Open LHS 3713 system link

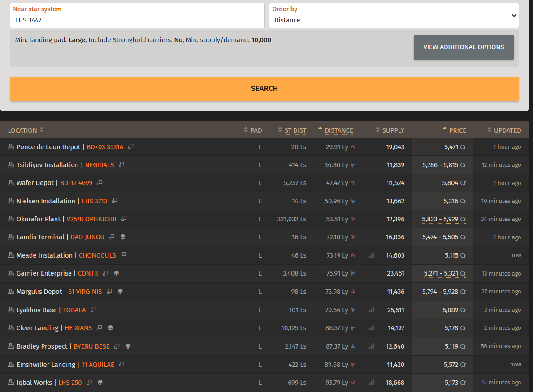[x=95, y=201]
